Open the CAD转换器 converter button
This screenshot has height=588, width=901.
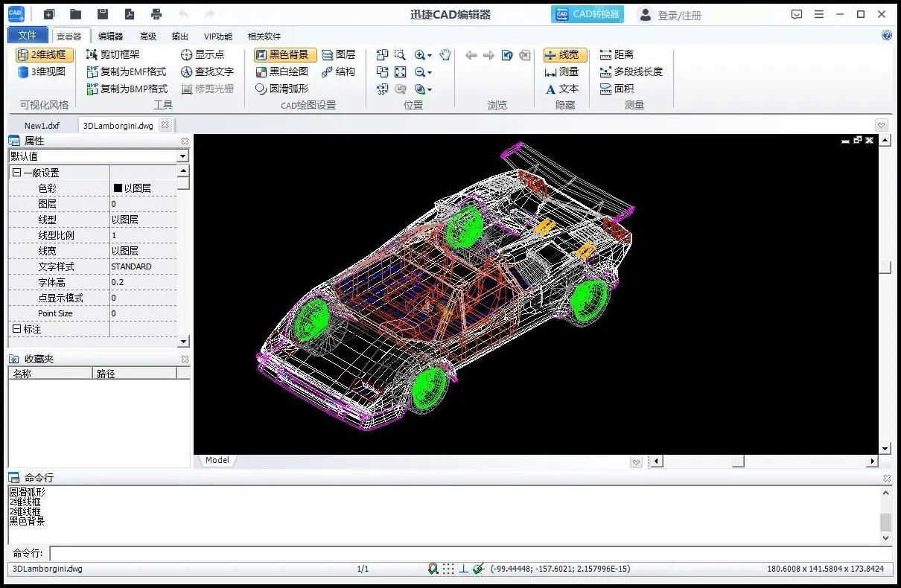(588, 14)
